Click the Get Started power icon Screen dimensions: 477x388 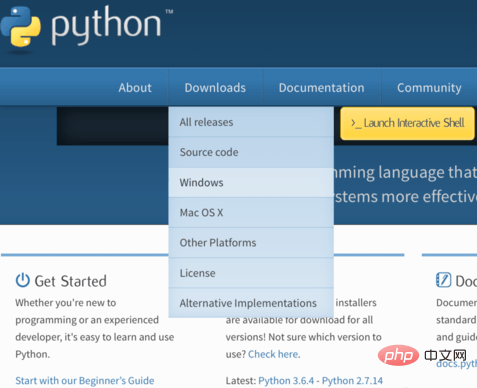click(x=23, y=280)
